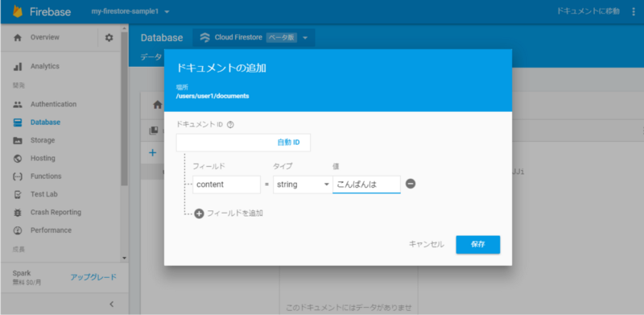Open the my-firestore-sample1 project dropdown
Image resolution: width=644 pixels, height=315 pixels.
(130, 11)
